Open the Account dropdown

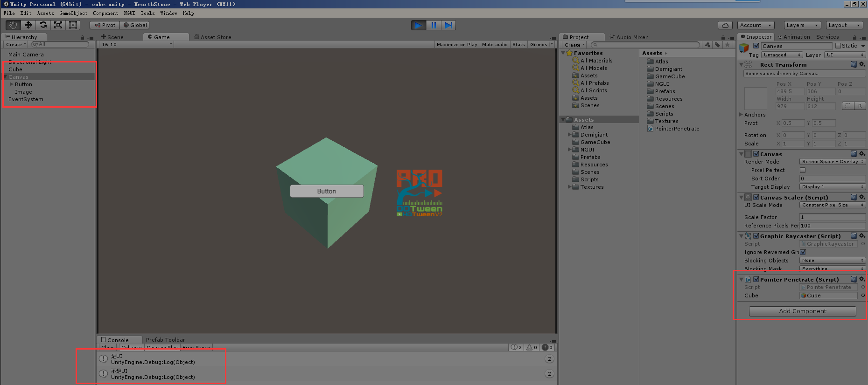756,25
